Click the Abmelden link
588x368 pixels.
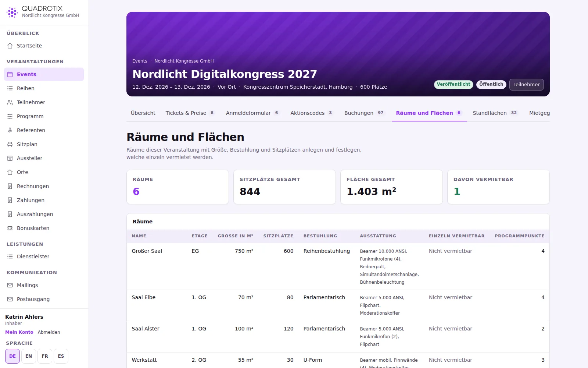[49, 332]
